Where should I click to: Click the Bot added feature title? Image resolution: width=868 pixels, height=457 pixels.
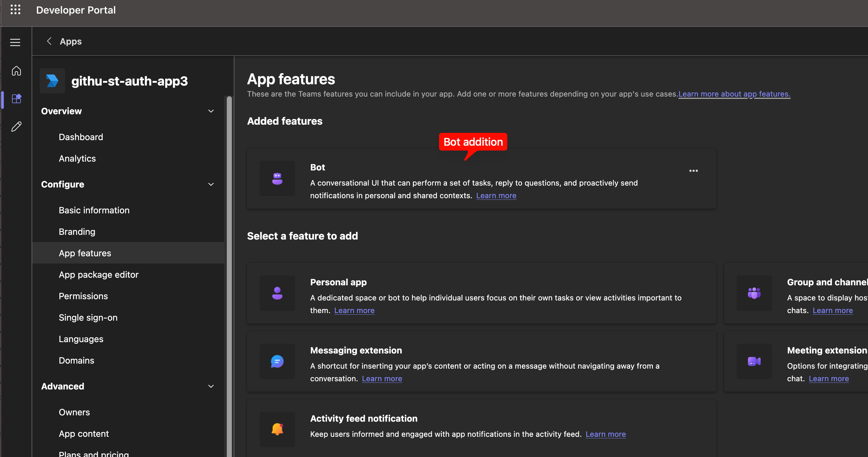tap(317, 167)
